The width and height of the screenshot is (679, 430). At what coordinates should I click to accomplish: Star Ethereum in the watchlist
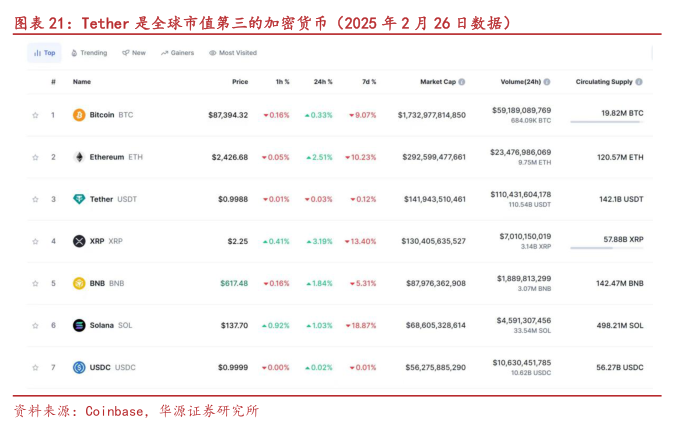[35, 157]
